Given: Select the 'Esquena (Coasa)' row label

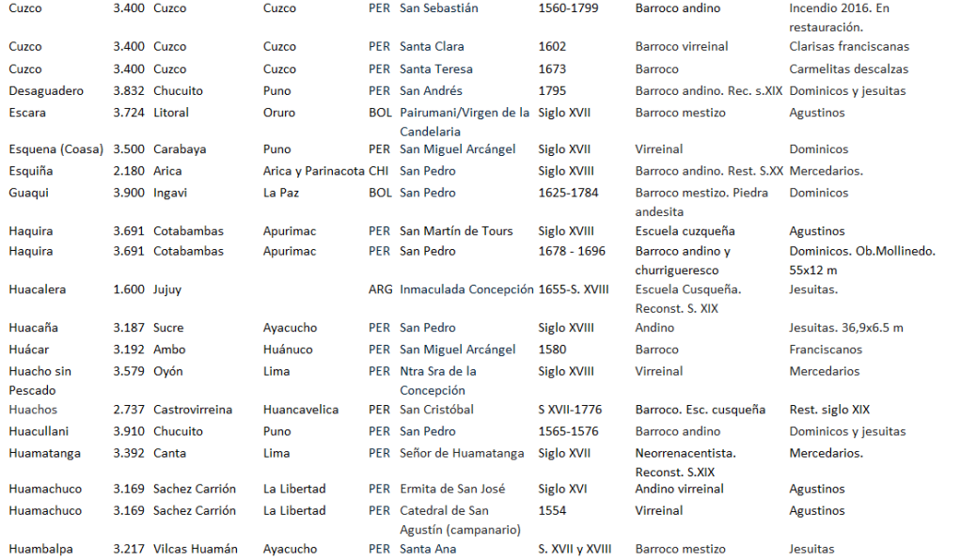Looking at the screenshot, I should pos(55,149).
